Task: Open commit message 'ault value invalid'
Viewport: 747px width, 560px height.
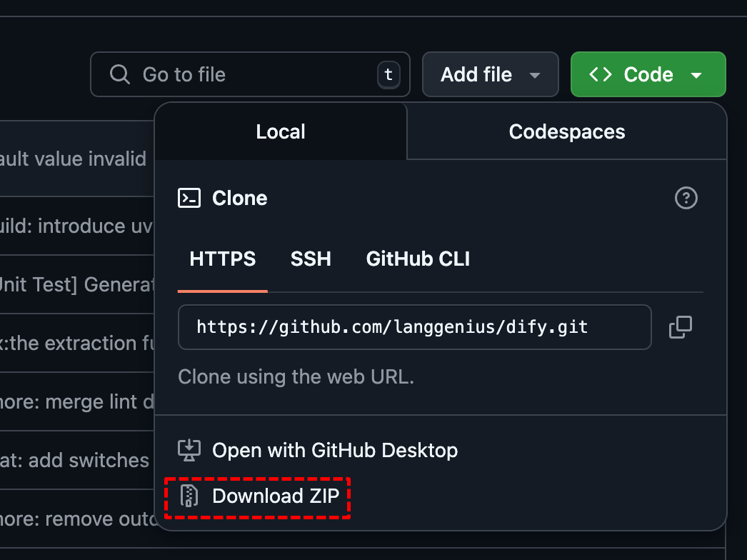Action: pos(73,159)
